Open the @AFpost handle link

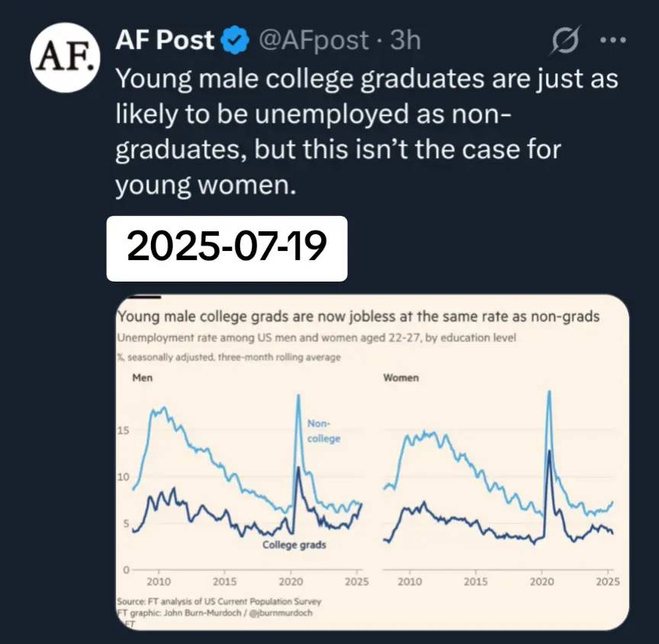(313, 40)
